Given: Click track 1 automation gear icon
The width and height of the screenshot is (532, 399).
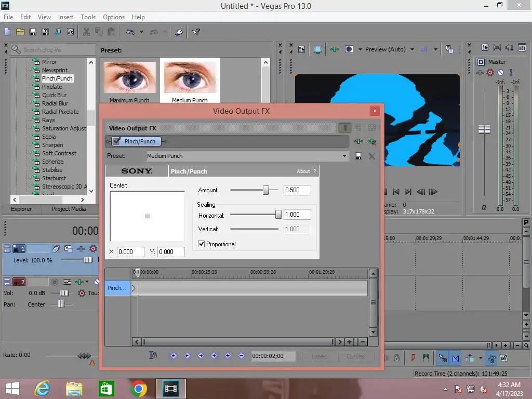Looking at the screenshot, I should pyautogui.click(x=93, y=249).
